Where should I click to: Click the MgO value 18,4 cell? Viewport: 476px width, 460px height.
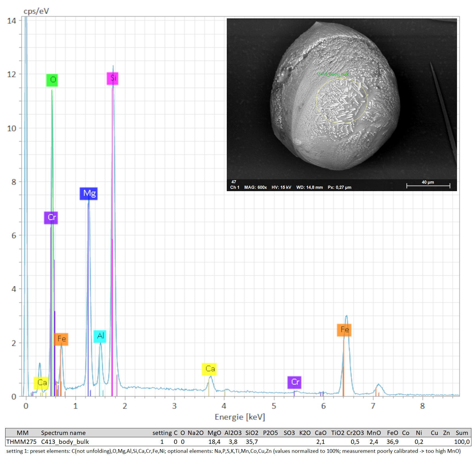[x=214, y=442]
